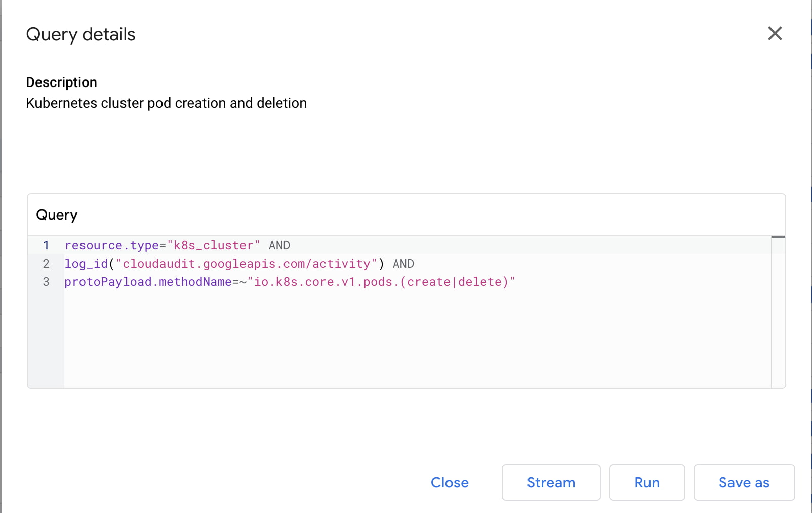Screen dimensions: 812x513
Task: Select line number 2 in the gutter
Action: (46, 264)
